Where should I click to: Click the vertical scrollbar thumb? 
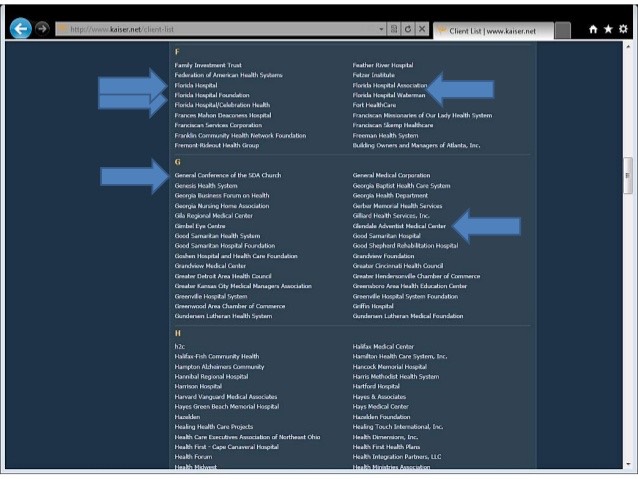click(628, 175)
